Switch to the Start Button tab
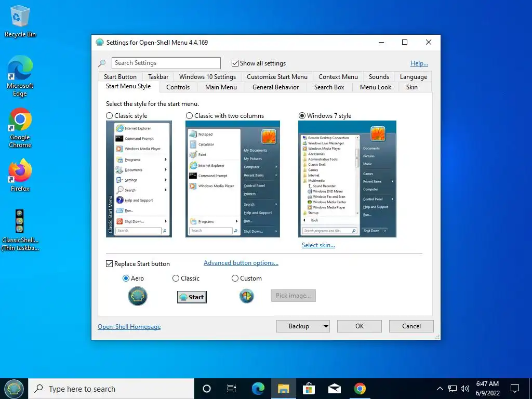 coord(120,77)
